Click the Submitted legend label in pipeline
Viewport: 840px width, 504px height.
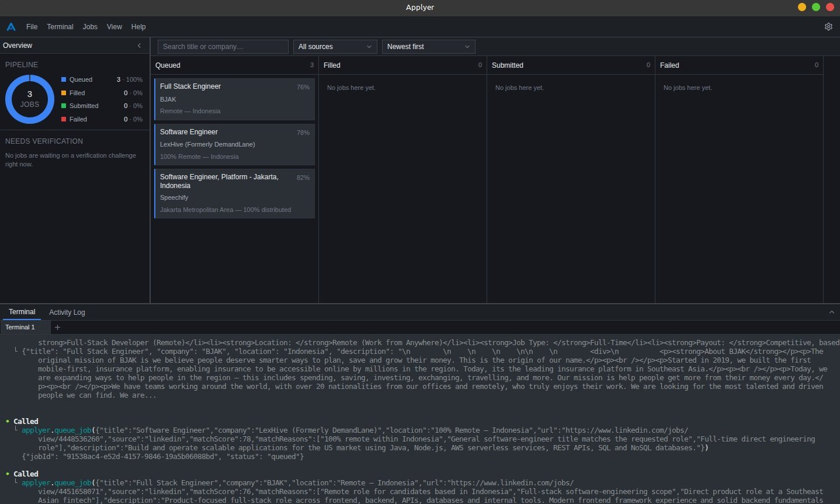tap(84, 106)
